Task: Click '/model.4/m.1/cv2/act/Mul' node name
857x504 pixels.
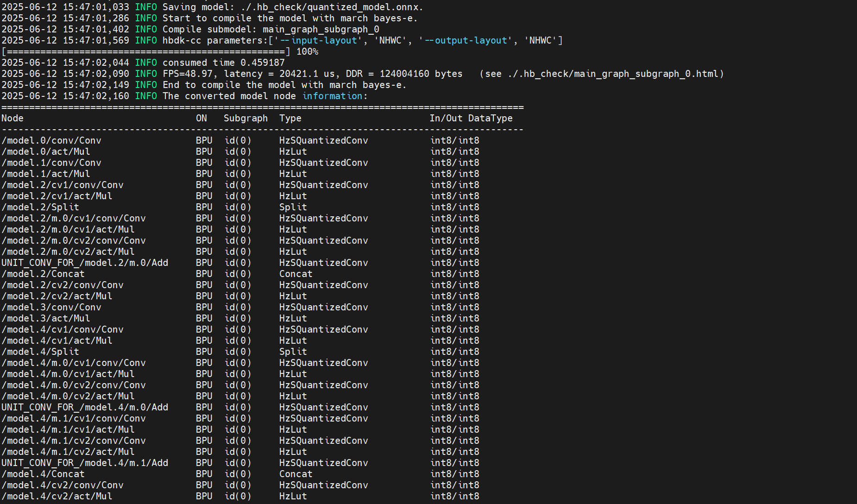Action: (x=68, y=452)
